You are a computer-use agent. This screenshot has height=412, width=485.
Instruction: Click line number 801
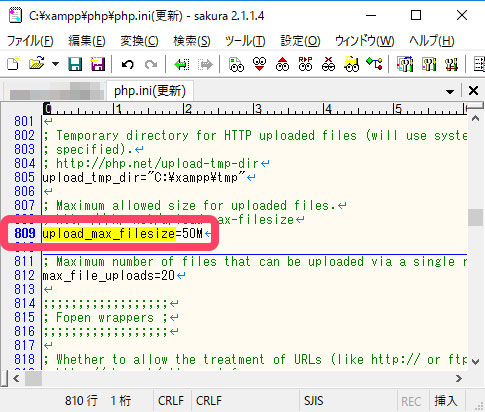(x=24, y=121)
